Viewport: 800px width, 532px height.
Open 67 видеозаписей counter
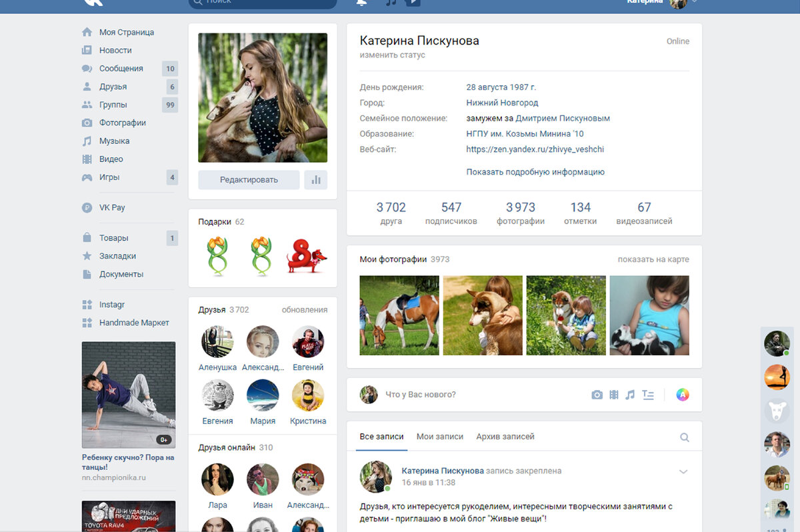[644, 213]
